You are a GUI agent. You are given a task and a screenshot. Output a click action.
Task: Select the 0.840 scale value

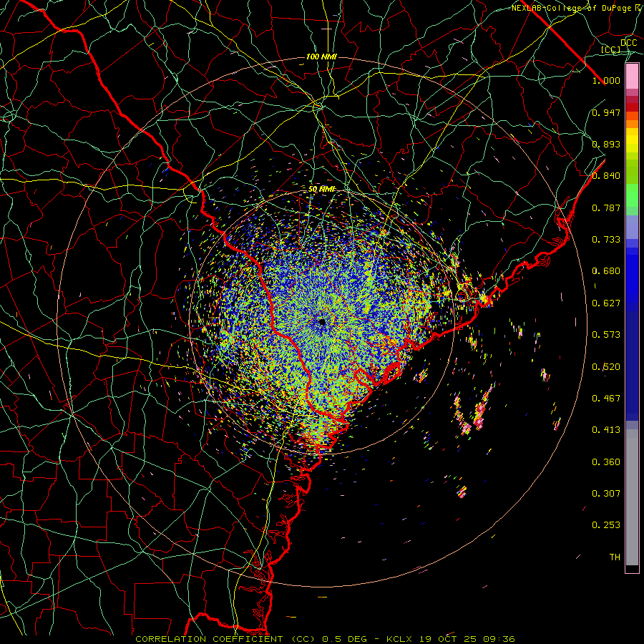606,176
